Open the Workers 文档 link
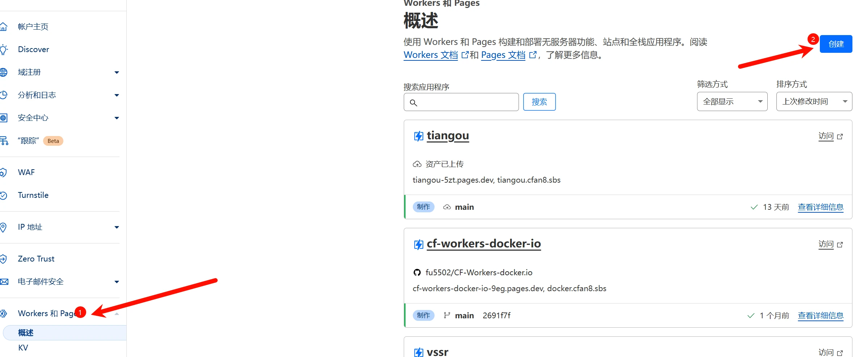 [x=431, y=55]
